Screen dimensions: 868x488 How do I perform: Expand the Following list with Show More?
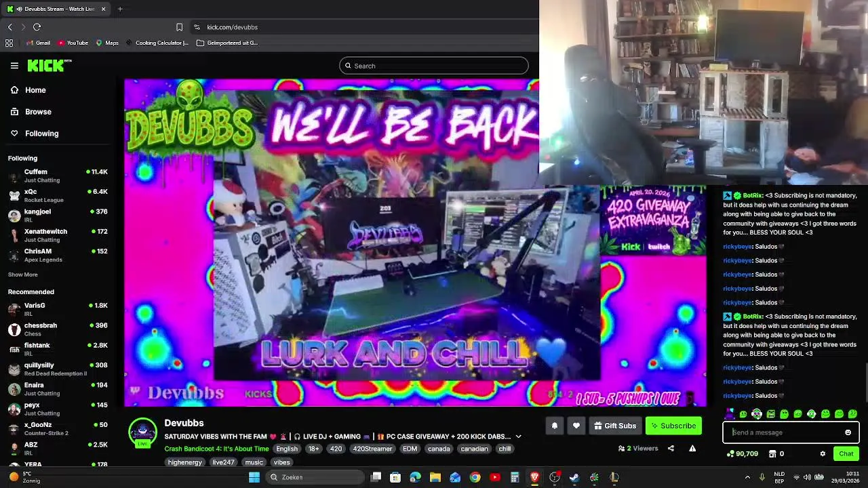pos(23,274)
